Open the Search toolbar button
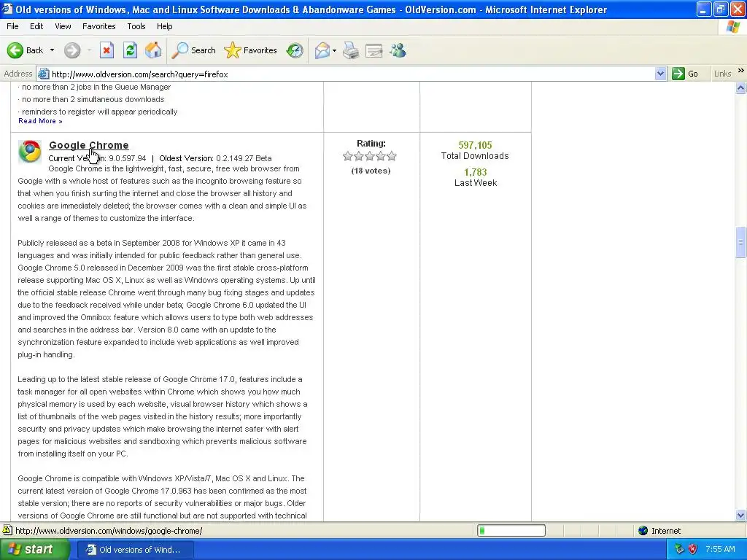Image resolution: width=747 pixels, height=560 pixels. pyautogui.click(x=193, y=50)
